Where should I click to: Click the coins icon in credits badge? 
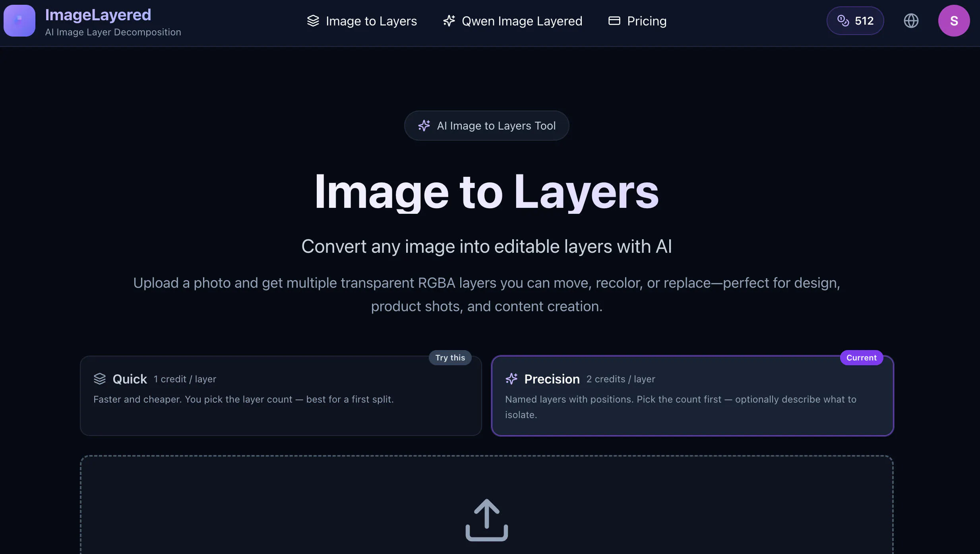[843, 21]
